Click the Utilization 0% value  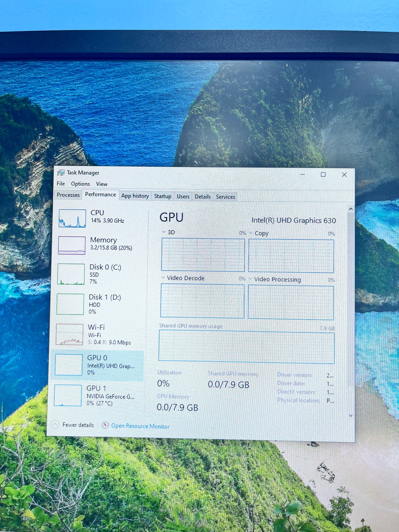[x=163, y=383]
